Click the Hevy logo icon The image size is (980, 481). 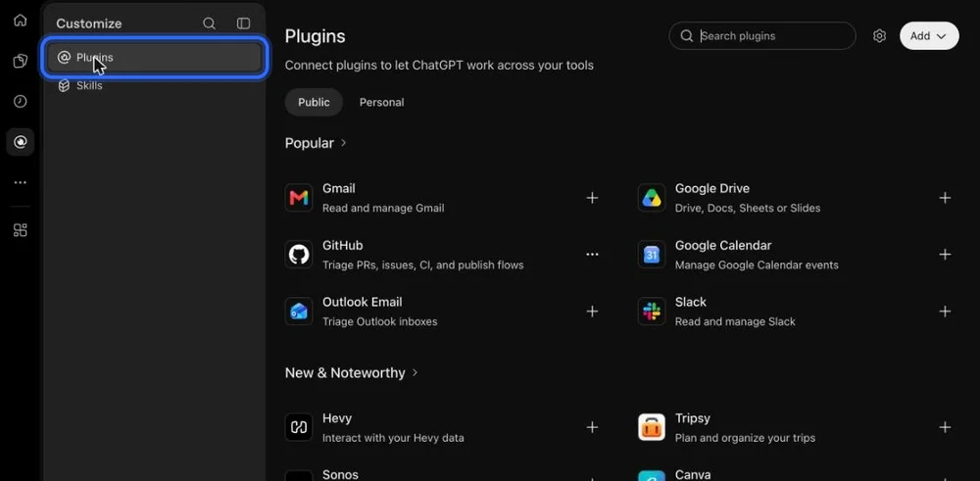pos(299,427)
